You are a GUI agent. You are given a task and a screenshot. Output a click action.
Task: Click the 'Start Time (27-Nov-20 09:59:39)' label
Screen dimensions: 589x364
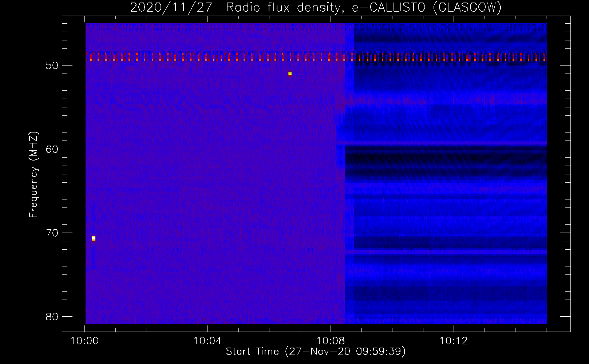pyautogui.click(x=316, y=352)
